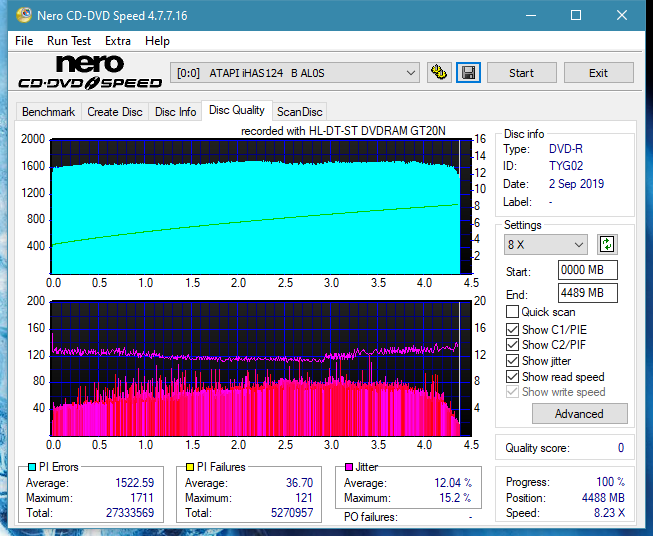Click the Start MB input field
Viewport: 653px width, 536px height.
(x=587, y=270)
